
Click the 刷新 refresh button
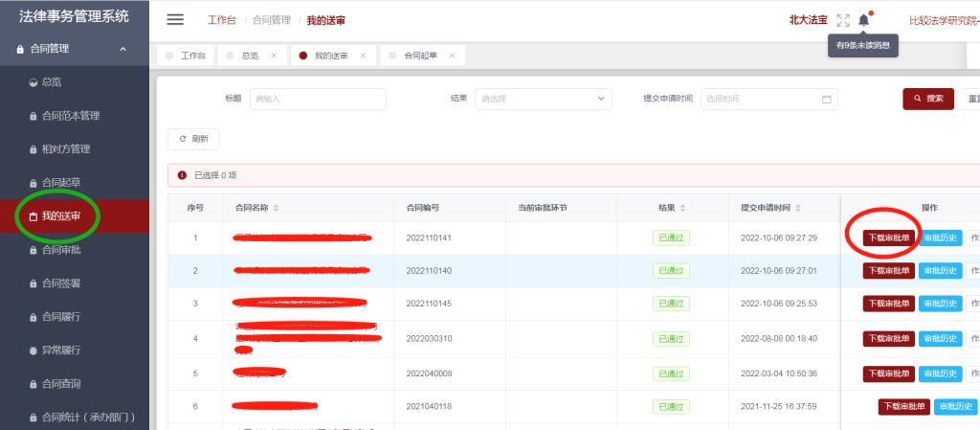[193, 139]
